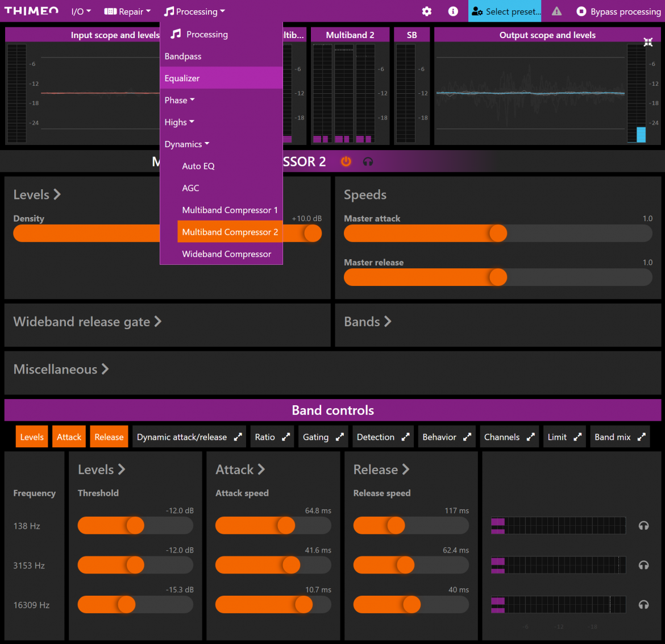Select Equalizer from the Processing menu
Image resolution: width=665 pixels, height=644 pixels.
(182, 78)
